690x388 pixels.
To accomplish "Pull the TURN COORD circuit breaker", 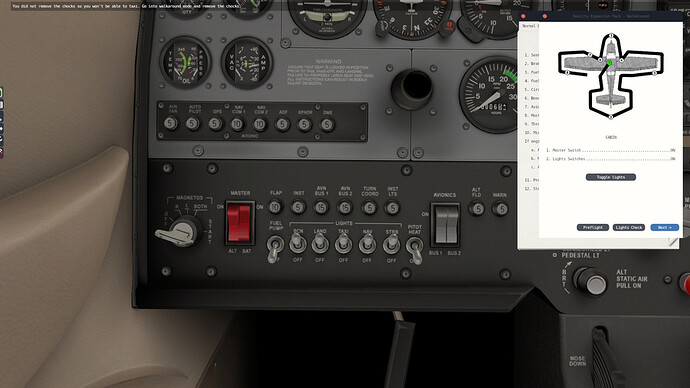I will tap(369, 207).
